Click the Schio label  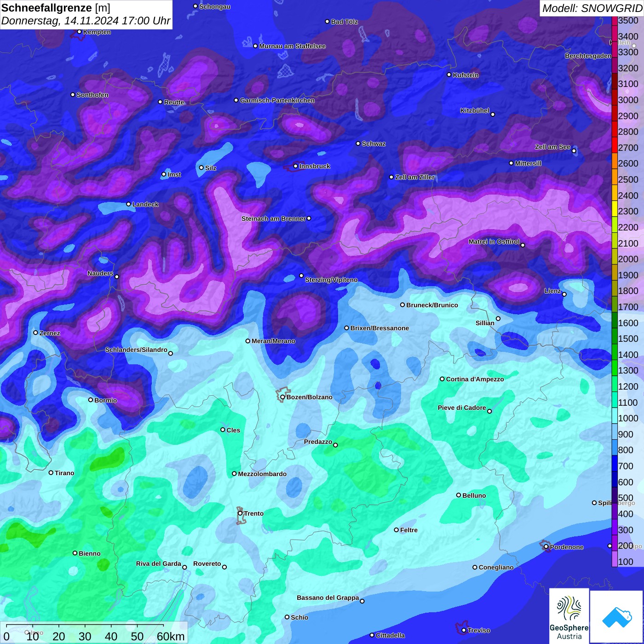299,617
